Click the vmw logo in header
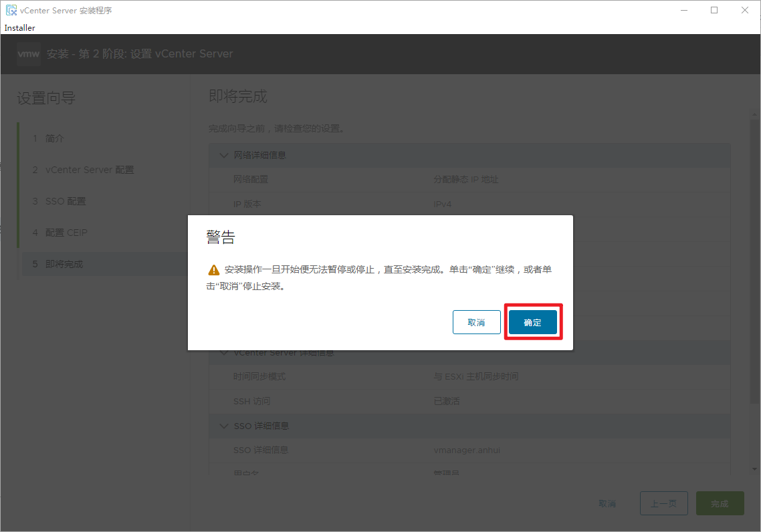The width and height of the screenshot is (761, 532). click(x=29, y=53)
